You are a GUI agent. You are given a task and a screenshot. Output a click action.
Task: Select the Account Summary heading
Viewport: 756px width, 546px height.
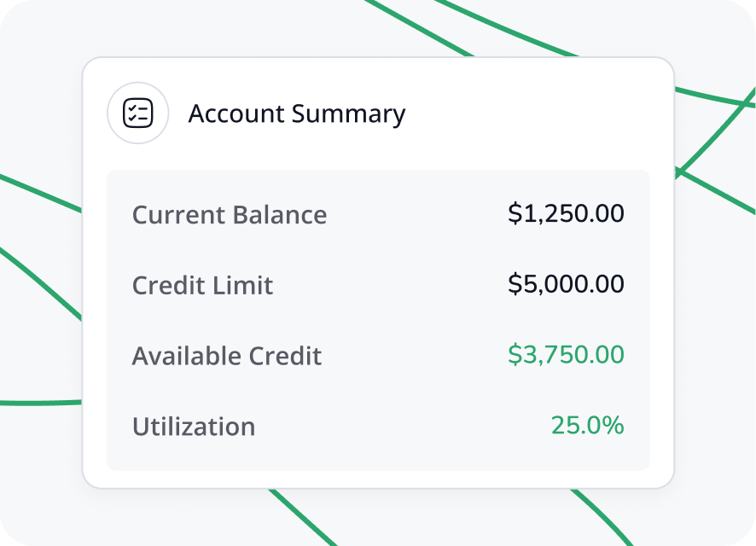coord(296,113)
